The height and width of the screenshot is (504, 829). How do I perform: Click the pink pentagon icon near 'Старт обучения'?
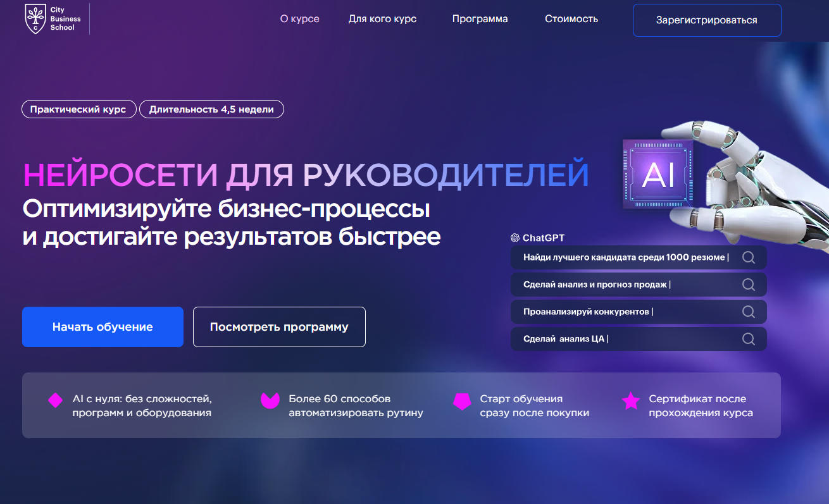[462, 402]
